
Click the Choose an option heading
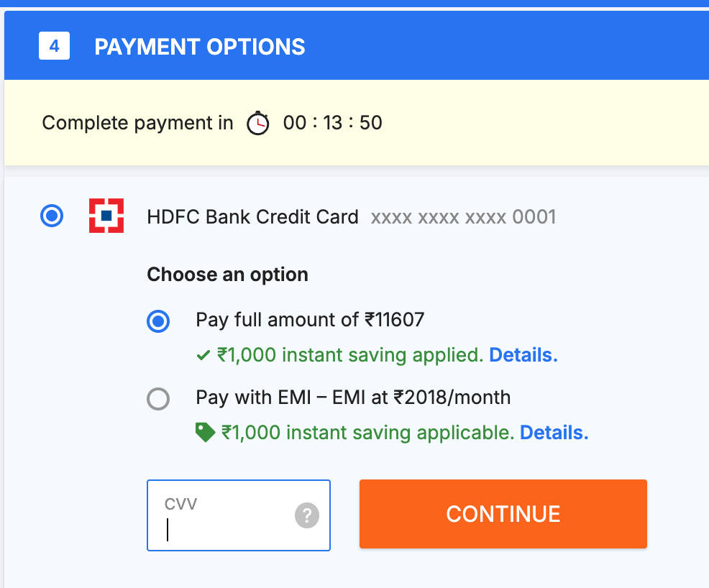point(227,275)
